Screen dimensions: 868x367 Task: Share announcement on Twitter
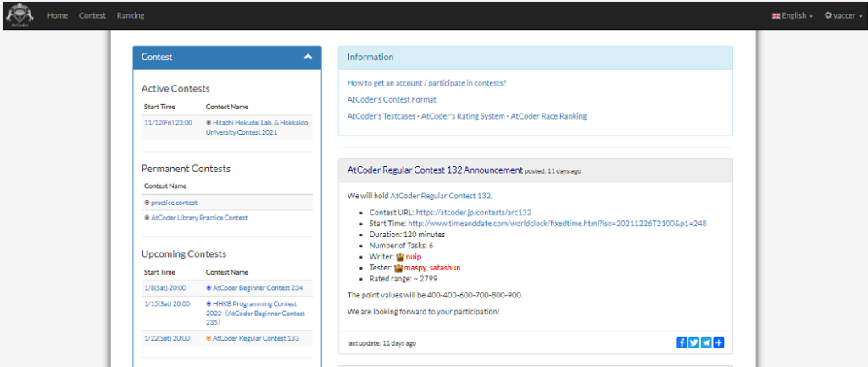click(x=693, y=342)
